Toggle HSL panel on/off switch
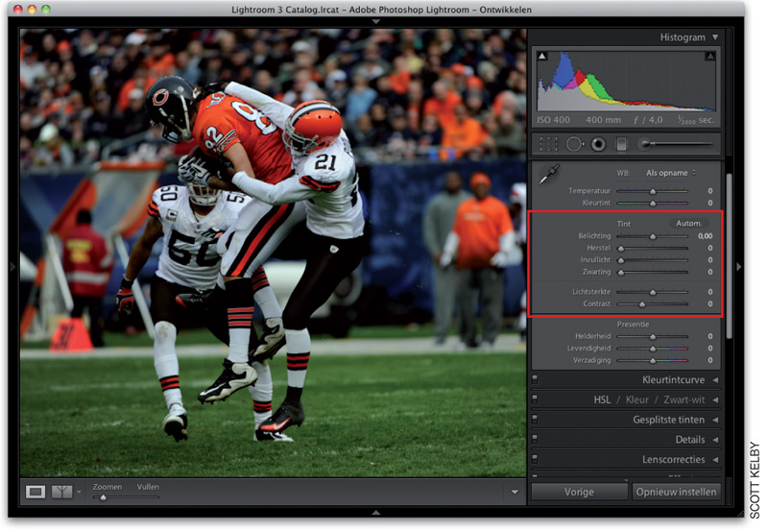The image size is (768, 532). pos(535,399)
